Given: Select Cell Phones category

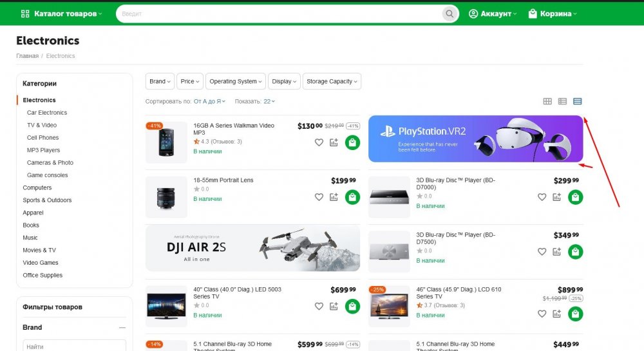Looking at the screenshot, I should (x=43, y=138).
